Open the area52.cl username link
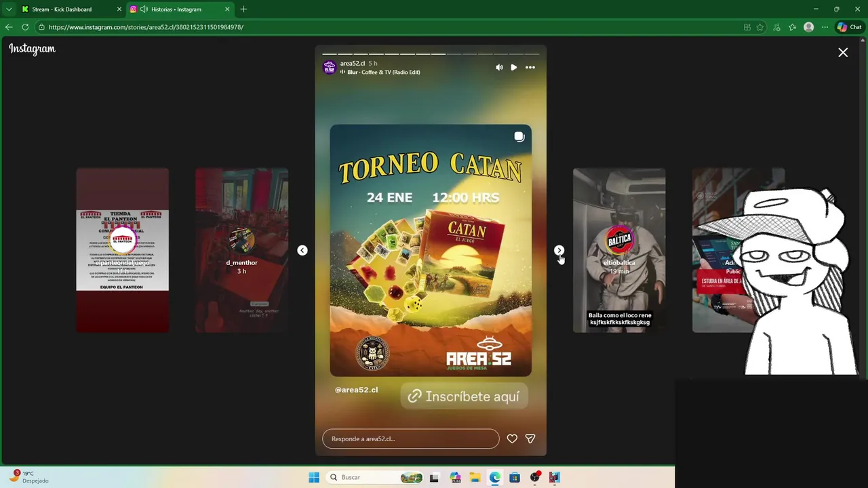This screenshot has width=868, height=488. [x=353, y=63]
